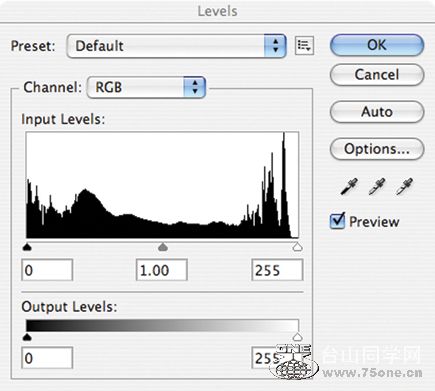Open the Preset dropdown showing Default
The image size is (435, 391).
click(176, 46)
